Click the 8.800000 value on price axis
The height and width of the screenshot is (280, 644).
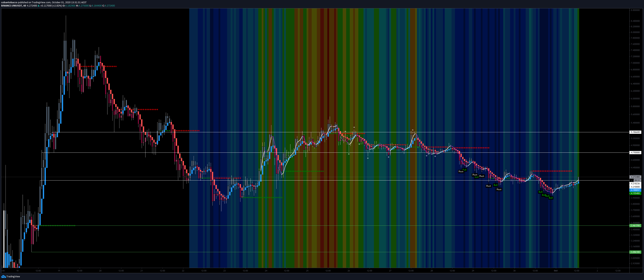click(x=635, y=10)
